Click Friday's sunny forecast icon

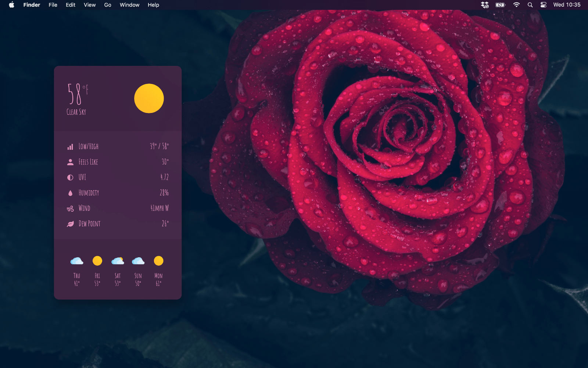97,261
